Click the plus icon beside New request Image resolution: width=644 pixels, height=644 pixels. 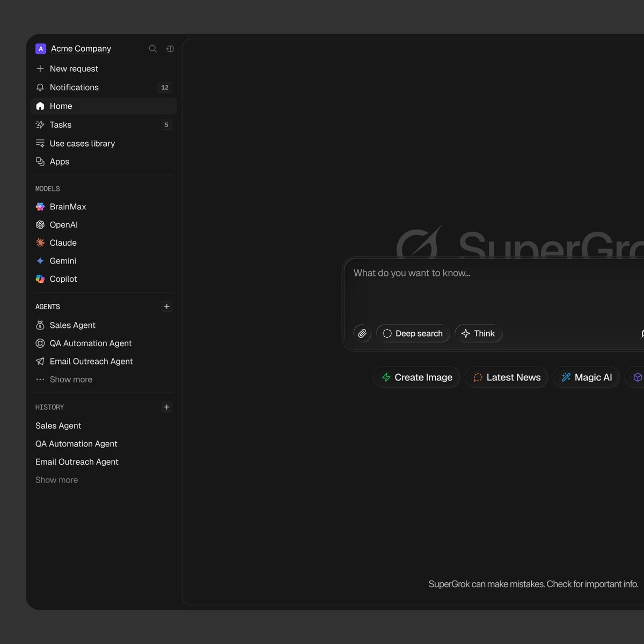coord(40,69)
